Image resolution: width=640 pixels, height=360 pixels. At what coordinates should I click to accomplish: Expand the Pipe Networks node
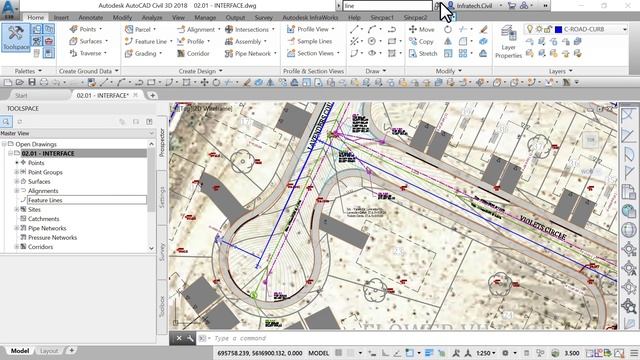click(x=17, y=228)
